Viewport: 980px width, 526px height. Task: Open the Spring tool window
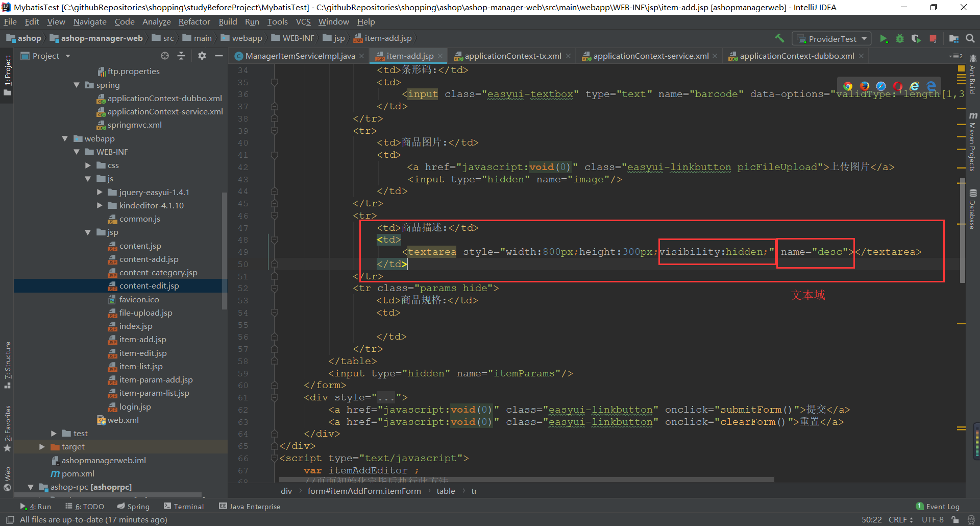[133, 507]
